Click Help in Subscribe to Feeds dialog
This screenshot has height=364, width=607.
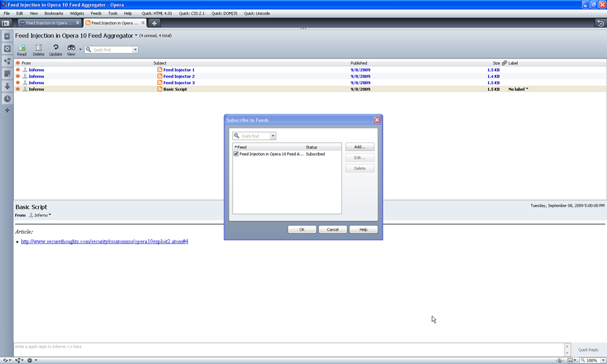point(363,229)
